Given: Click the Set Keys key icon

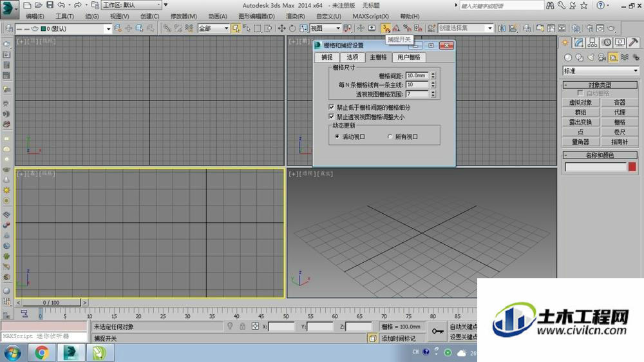Looking at the screenshot, I should point(437,331).
